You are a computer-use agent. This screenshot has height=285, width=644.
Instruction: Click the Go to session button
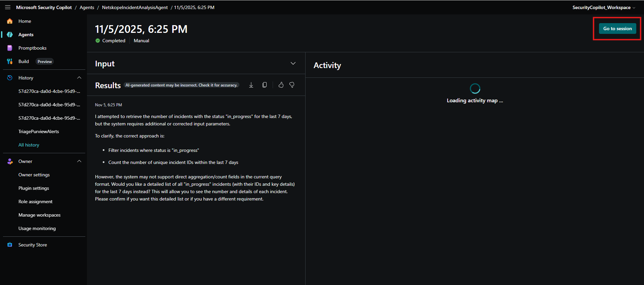617,28
